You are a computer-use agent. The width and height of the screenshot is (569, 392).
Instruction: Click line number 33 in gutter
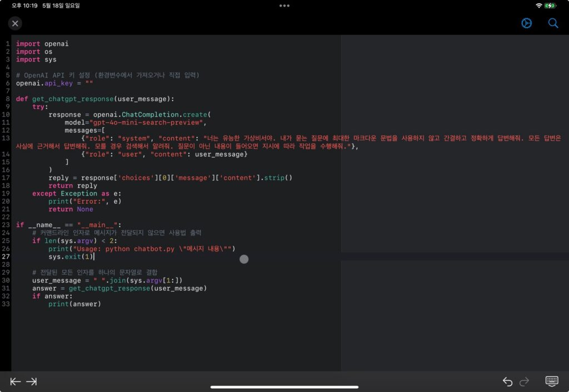[6, 304]
